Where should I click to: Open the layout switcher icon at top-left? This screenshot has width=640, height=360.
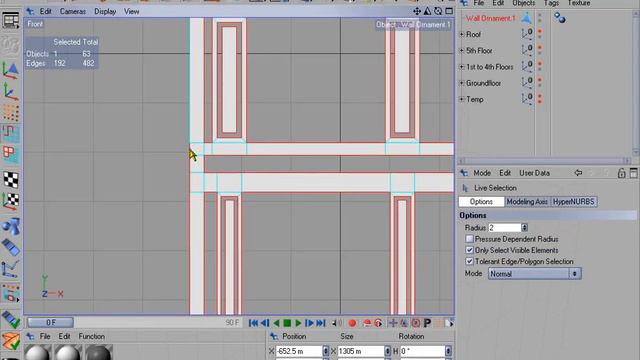pyautogui.click(x=10, y=20)
